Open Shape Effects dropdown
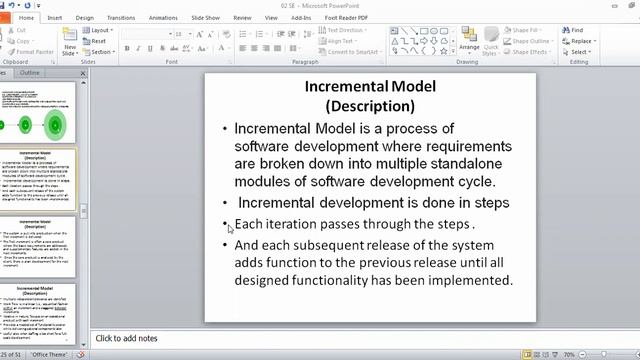Viewport: 640px width, 360px height. tap(527, 52)
